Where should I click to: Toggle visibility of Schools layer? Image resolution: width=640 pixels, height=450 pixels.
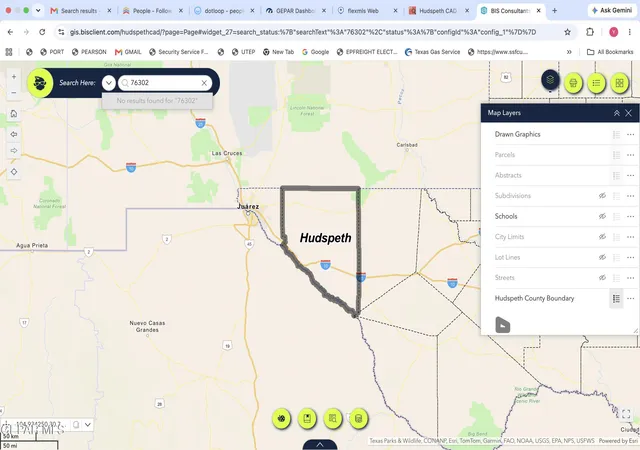pos(602,216)
